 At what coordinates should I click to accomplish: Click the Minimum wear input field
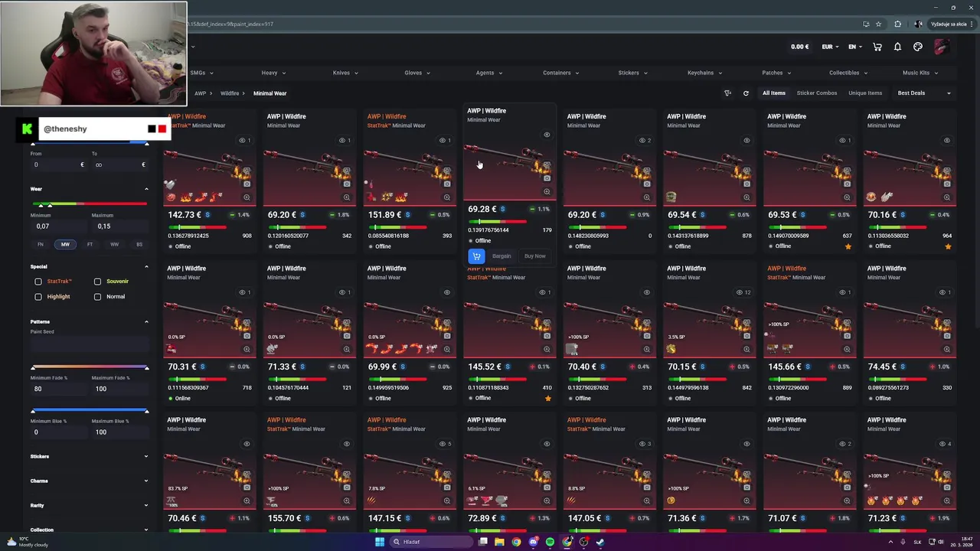[x=57, y=227]
